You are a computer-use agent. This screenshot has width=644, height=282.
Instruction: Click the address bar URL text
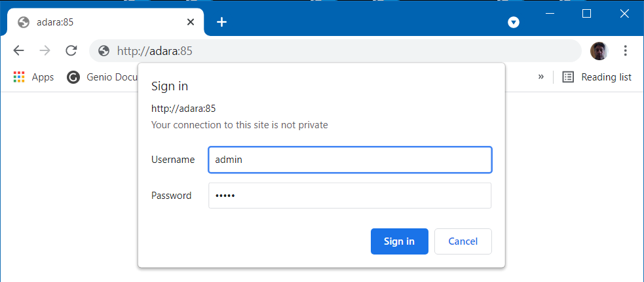(x=155, y=51)
